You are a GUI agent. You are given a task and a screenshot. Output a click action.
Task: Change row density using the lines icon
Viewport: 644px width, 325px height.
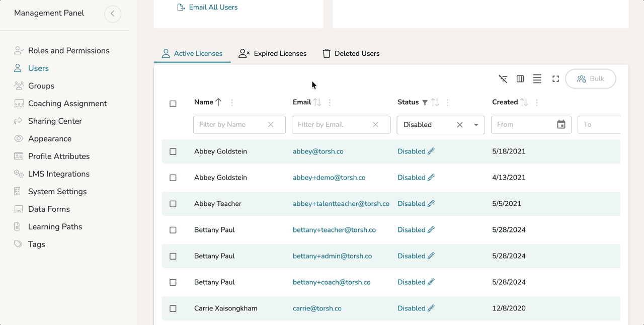coord(537,79)
